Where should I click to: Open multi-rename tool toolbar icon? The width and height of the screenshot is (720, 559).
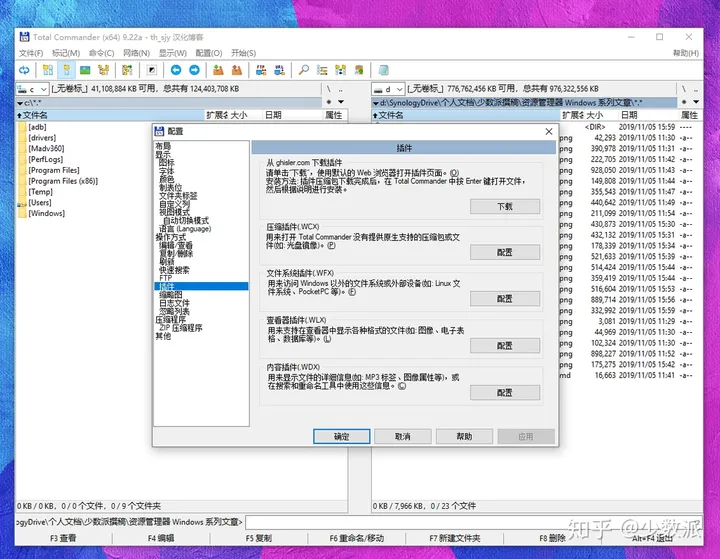tap(322, 70)
